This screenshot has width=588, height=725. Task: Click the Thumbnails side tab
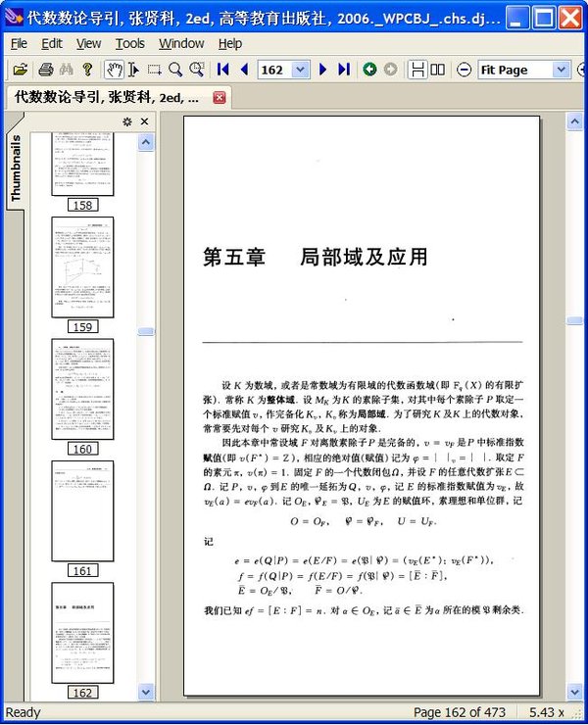[x=16, y=169]
